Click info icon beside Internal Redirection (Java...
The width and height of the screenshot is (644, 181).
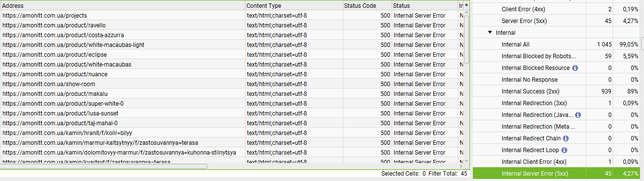point(578,115)
